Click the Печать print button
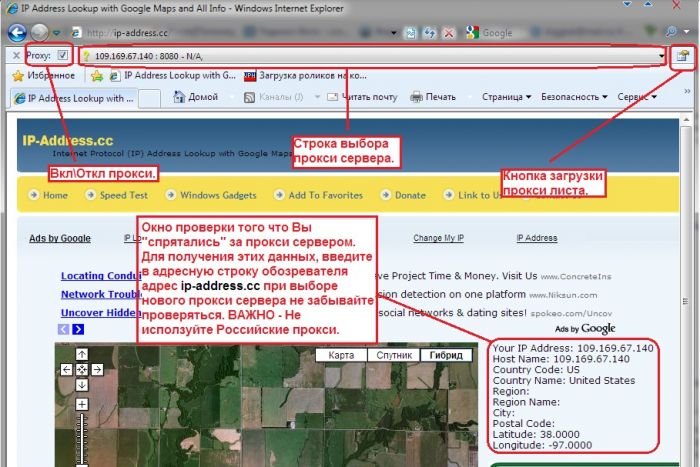 (433, 97)
